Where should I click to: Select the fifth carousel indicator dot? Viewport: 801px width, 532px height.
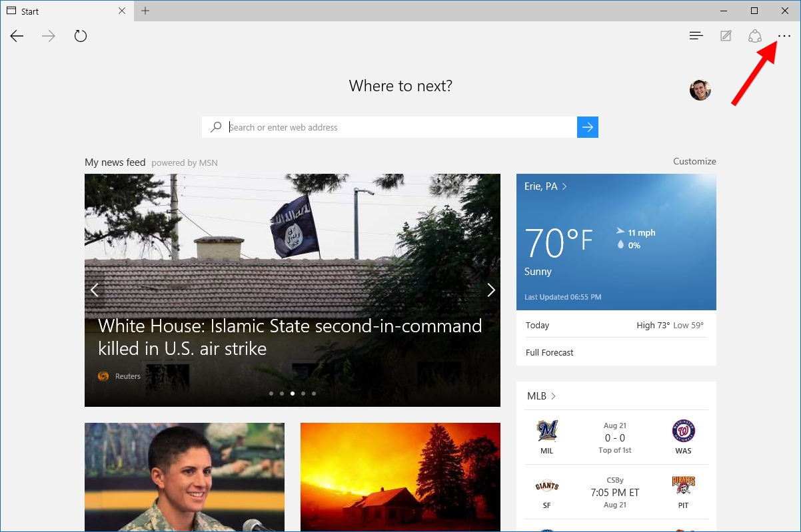click(314, 393)
